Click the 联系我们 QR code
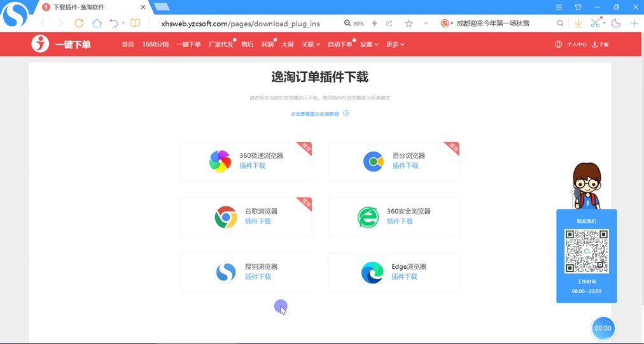644x344 pixels. 587,251
